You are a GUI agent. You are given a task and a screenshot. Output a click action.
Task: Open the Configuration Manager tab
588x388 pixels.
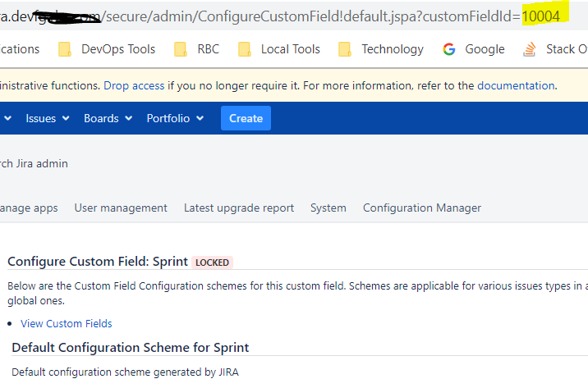point(422,208)
